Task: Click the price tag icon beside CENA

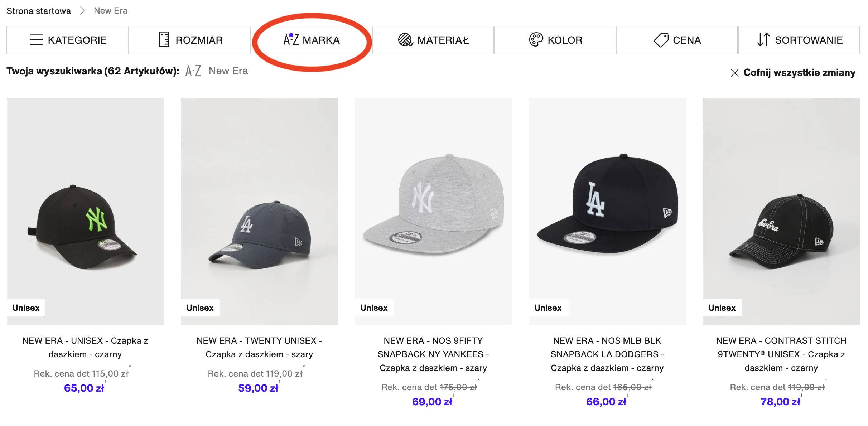Action: coord(661,40)
